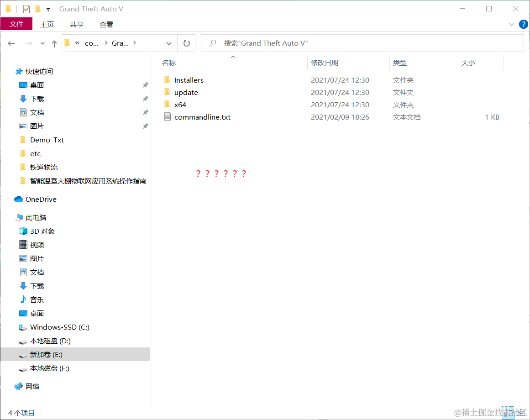Viewport: 530px width, 420px height.
Task: Click the 'co...' breadcrumb in address bar
Action: click(x=92, y=43)
